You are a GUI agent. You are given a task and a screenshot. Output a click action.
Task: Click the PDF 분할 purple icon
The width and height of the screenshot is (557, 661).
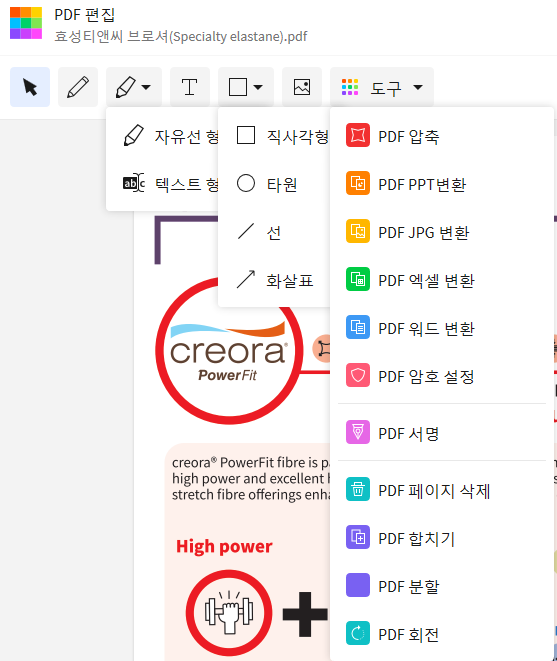click(x=358, y=585)
